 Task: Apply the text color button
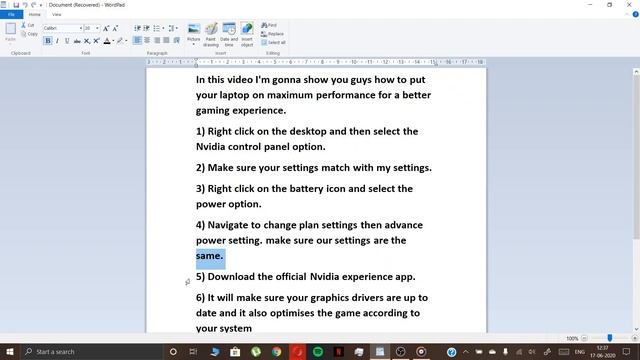click(107, 41)
